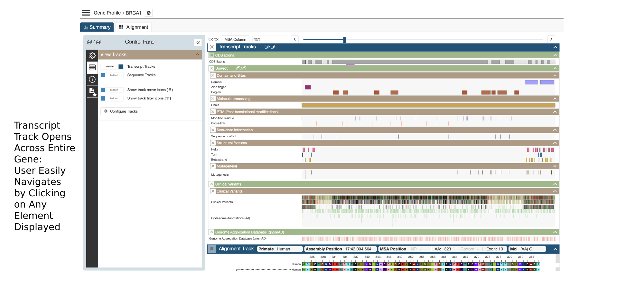Collapse all Transcript Tracks subtracks
644x282 pixels.
[273, 47]
